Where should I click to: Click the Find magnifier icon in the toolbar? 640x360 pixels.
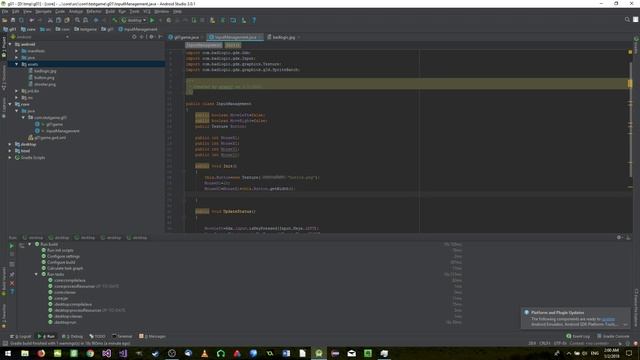point(77,20)
